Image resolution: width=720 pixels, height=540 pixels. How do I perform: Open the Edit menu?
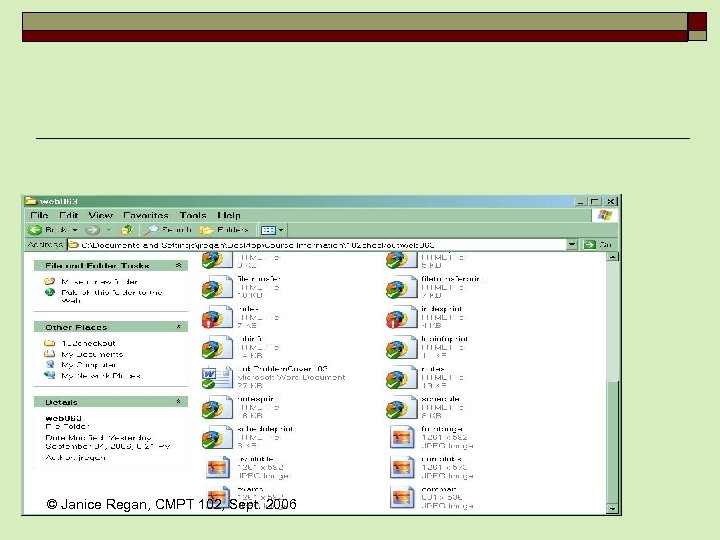coord(68,215)
